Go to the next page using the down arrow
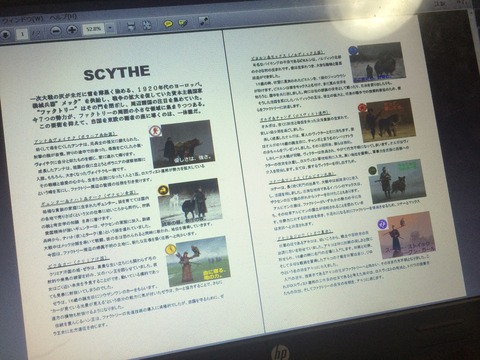The image size is (480, 360). (5, 34)
